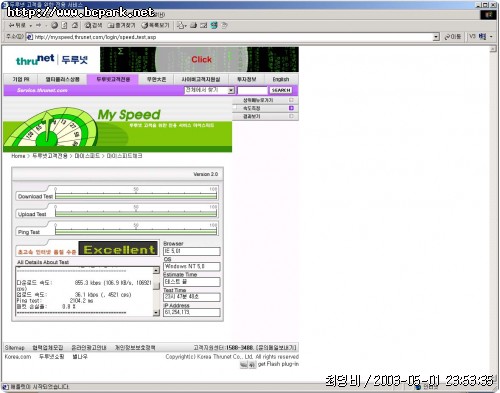Click the teal messenger toolbar icon

pos(214,25)
